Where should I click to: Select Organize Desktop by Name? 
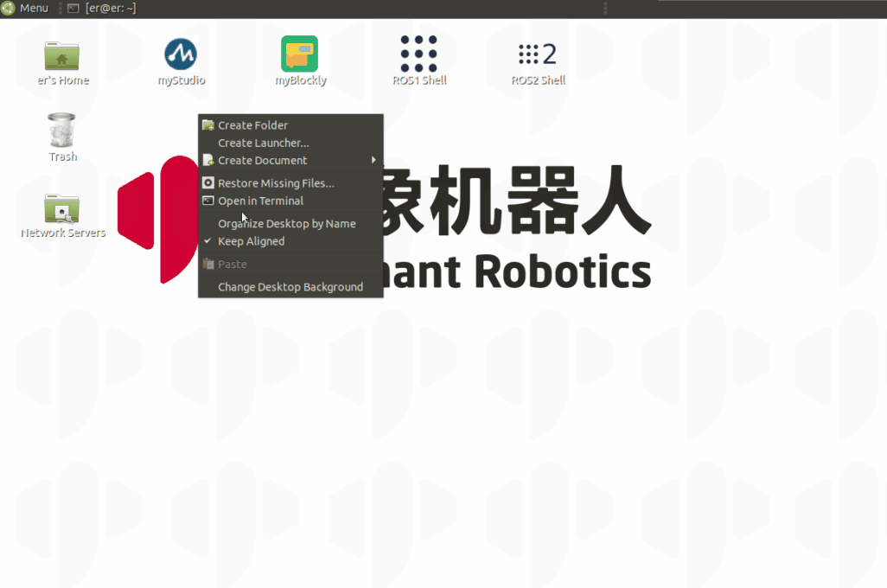[286, 223]
